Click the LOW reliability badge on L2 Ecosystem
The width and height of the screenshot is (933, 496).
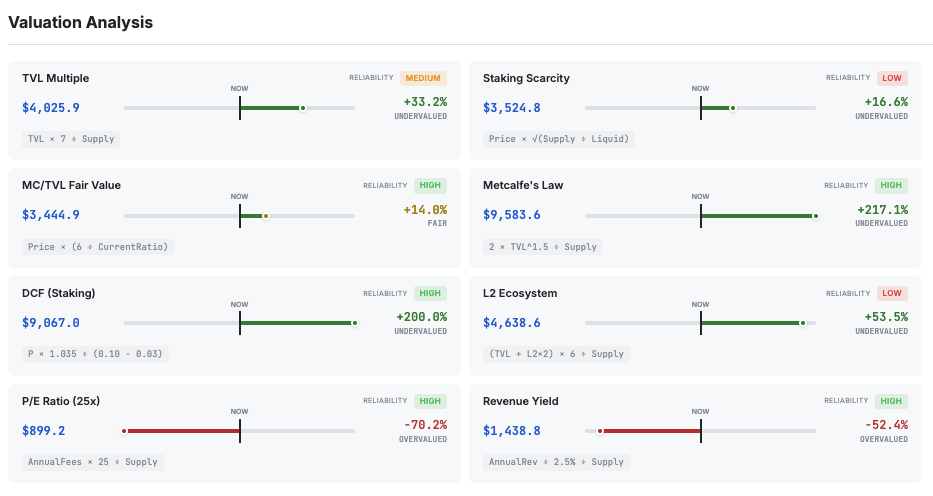point(892,294)
